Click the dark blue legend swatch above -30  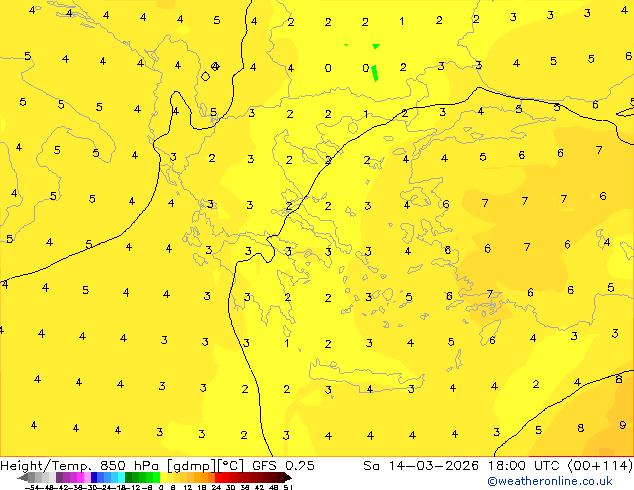pos(94,477)
